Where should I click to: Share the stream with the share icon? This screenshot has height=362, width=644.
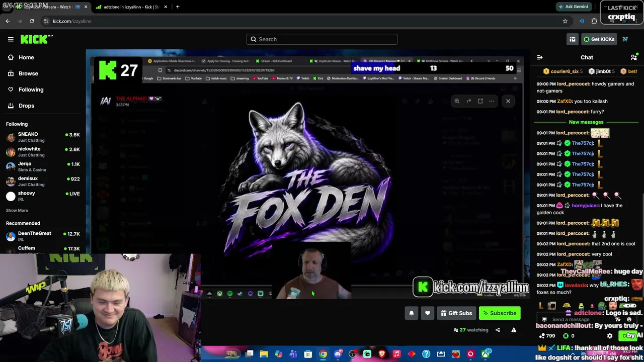point(498,330)
